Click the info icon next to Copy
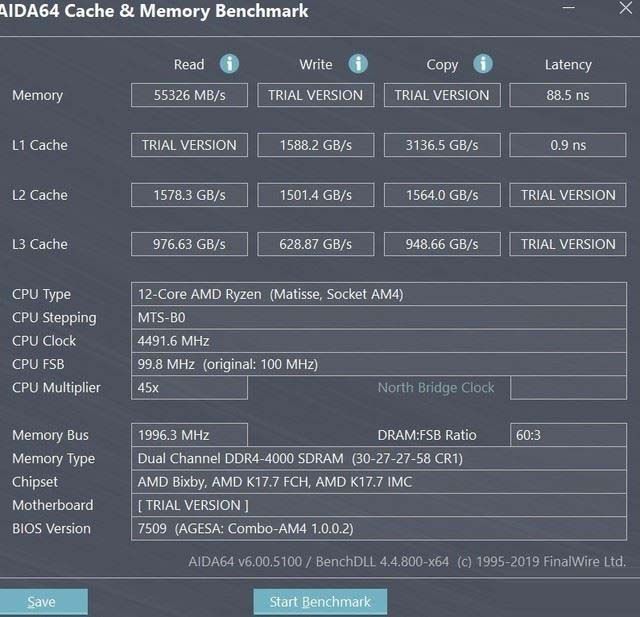This screenshot has height=617, width=640. coord(483,64)
